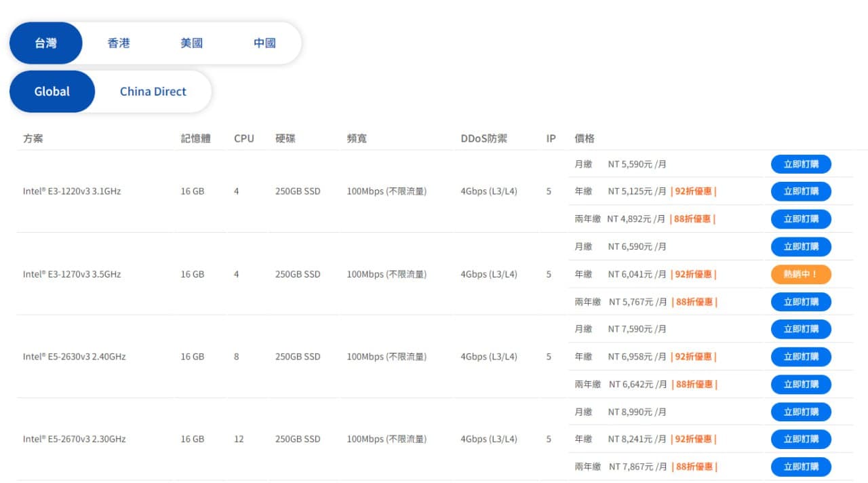Click the 方案 column header
The height and width of the screenshot is (483, 868).
(x=33, y=138)
